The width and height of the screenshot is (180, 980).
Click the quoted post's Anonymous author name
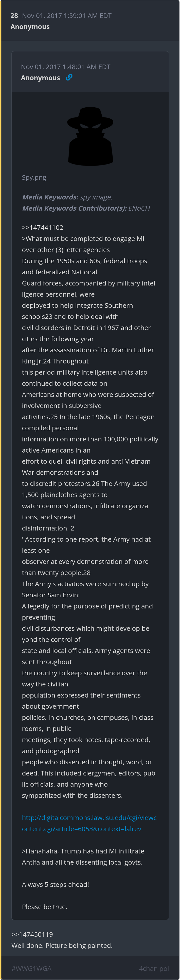tap(40, 78)
